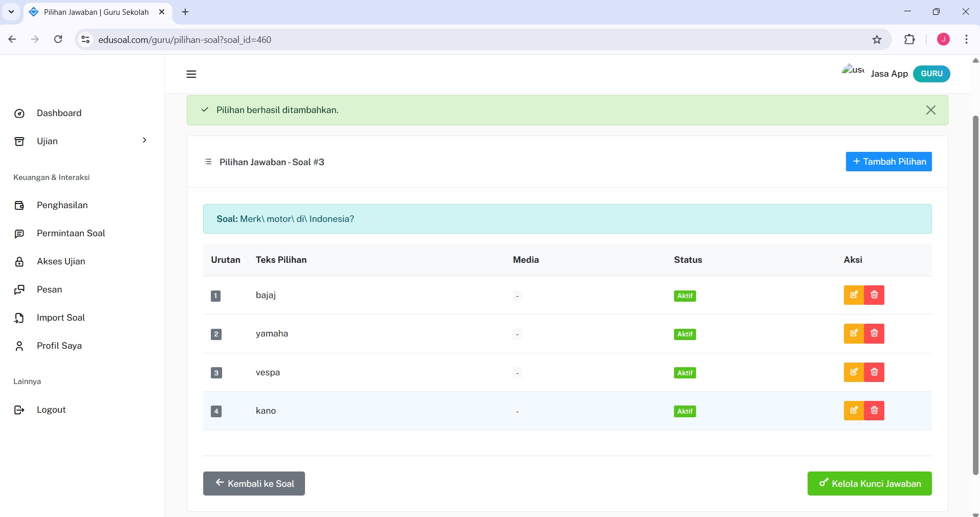Open the tab search dropdown arrow
The width and height of the screenshot is (980, 517).
coord(11,12)
